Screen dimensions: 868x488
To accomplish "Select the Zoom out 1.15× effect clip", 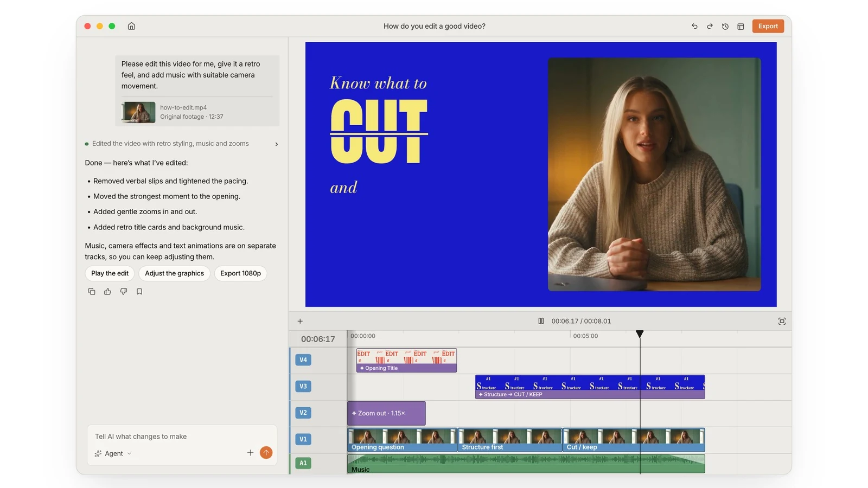I will (386, 413).
